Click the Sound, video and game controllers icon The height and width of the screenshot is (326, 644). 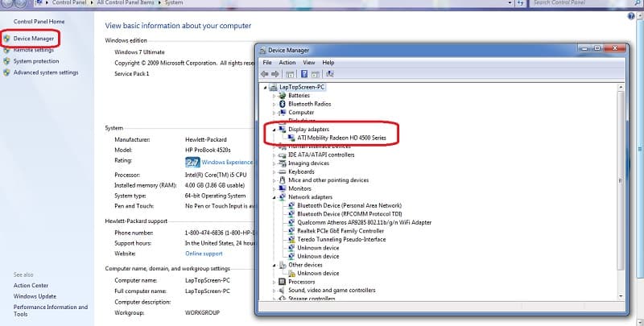(283, 291)
